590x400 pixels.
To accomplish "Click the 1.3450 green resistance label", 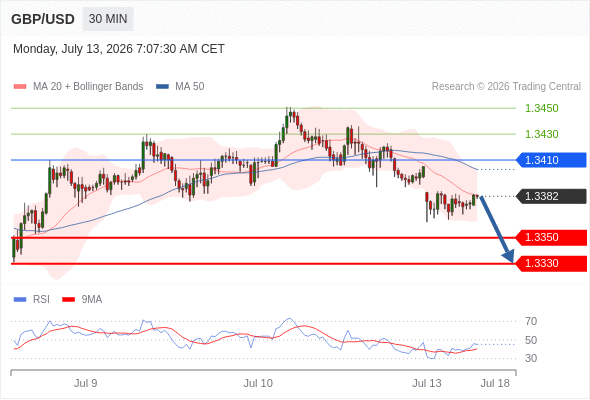I will [541, 108].
